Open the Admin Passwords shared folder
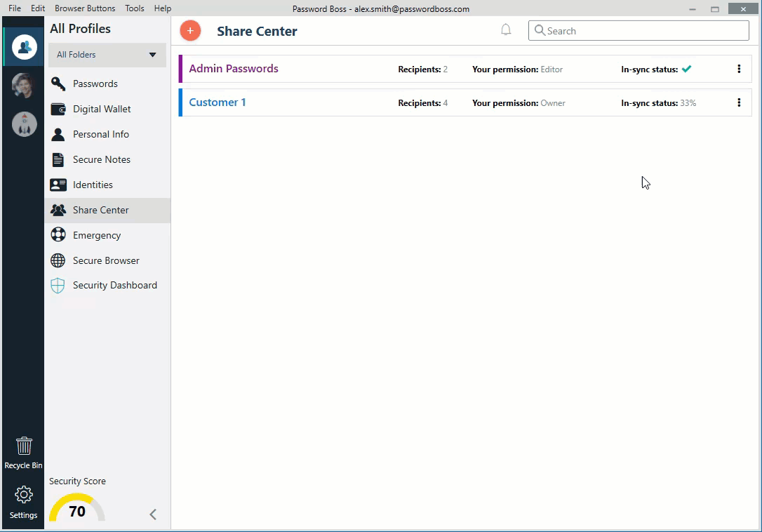This screenshot has height=532, width=762. 233,69
